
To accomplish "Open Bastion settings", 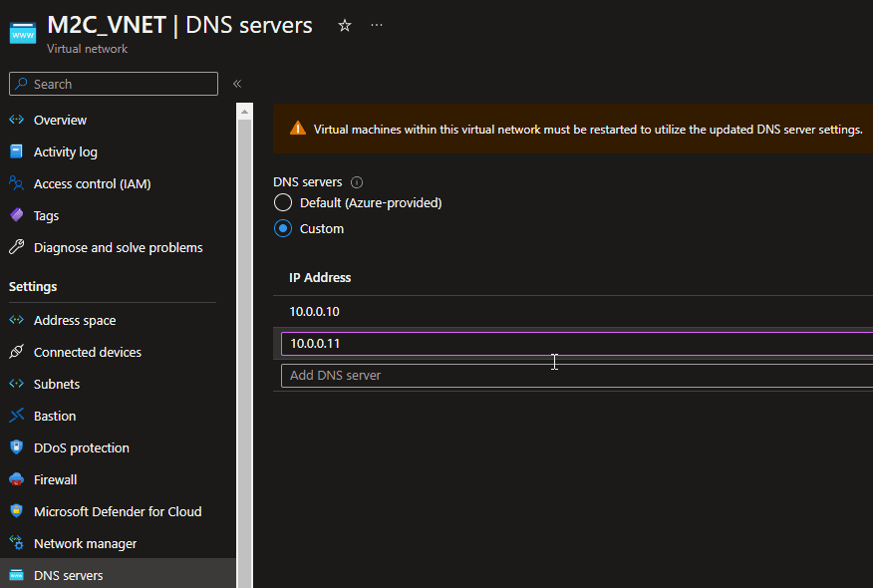I will pyautogui.click(x=55, y=416).
